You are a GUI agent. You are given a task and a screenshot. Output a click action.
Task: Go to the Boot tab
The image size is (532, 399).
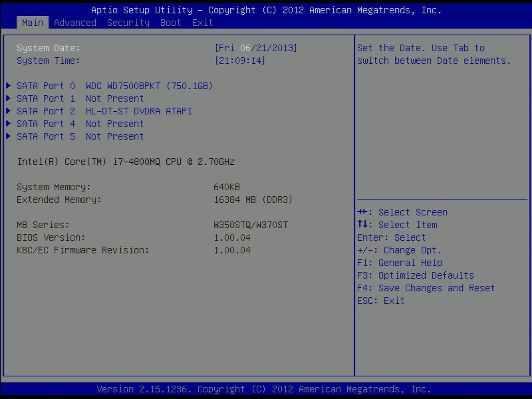coord(171,23)
